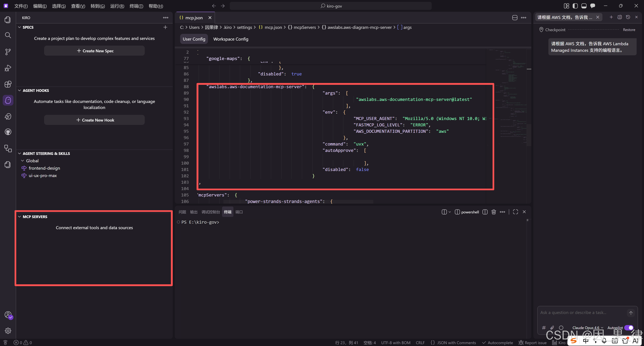Click the kill terminal trash icon

(494, 212)
